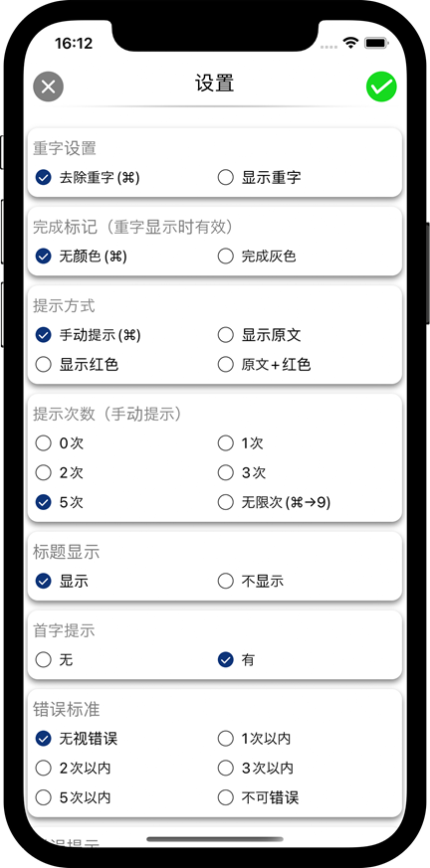Image resolution: width=430 pixels, height=868 pixels.
Task: Set hint count to 3次
Action: point(242,472)
